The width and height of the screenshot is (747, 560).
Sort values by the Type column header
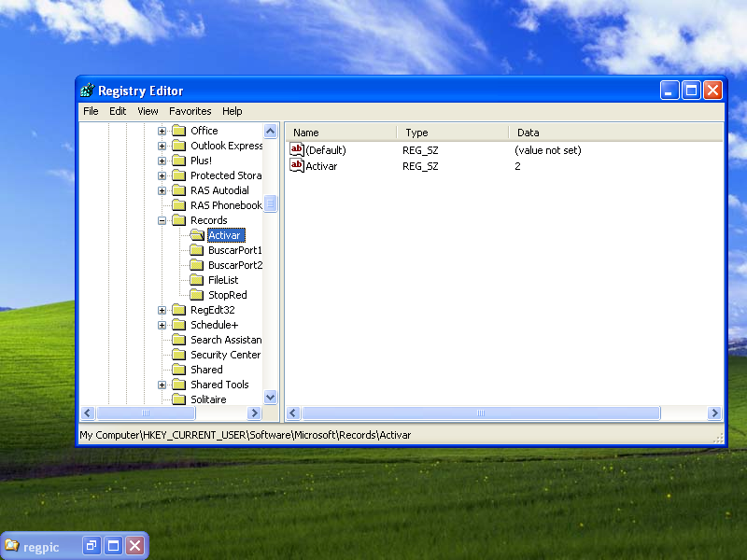point(453,133)
